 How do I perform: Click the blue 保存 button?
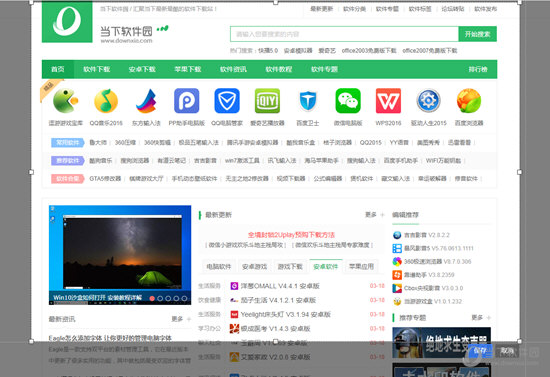point(480,350)
